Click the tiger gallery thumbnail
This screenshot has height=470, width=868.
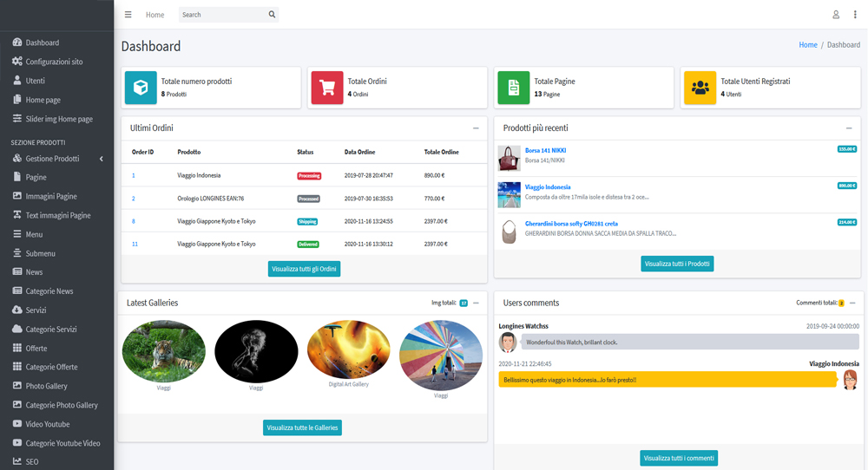164,351
